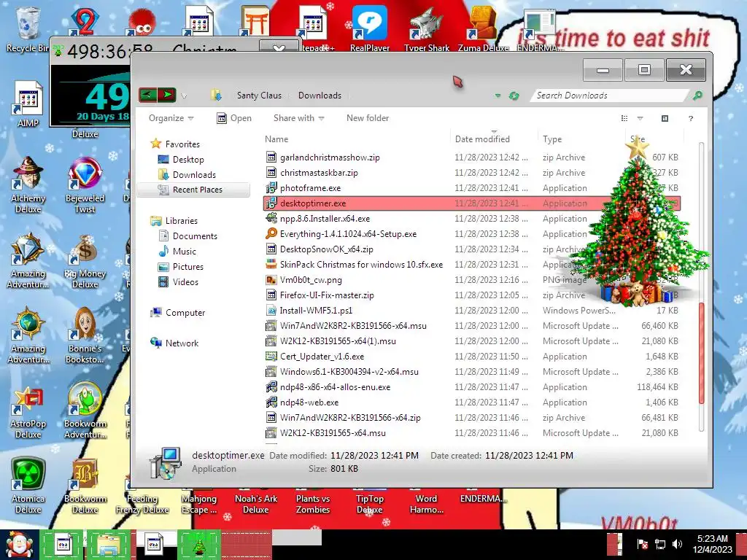Open the AIMP desktop shortcut

click(x=28, y=104)
